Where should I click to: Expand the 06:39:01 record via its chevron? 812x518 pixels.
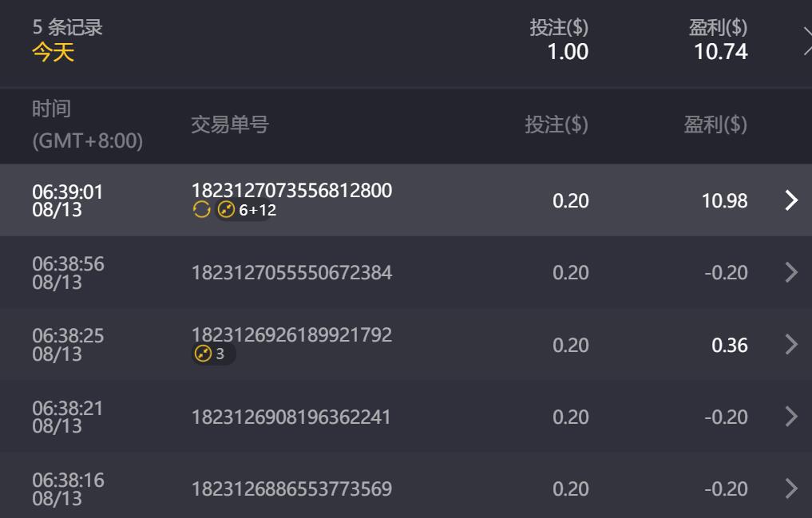791,200
